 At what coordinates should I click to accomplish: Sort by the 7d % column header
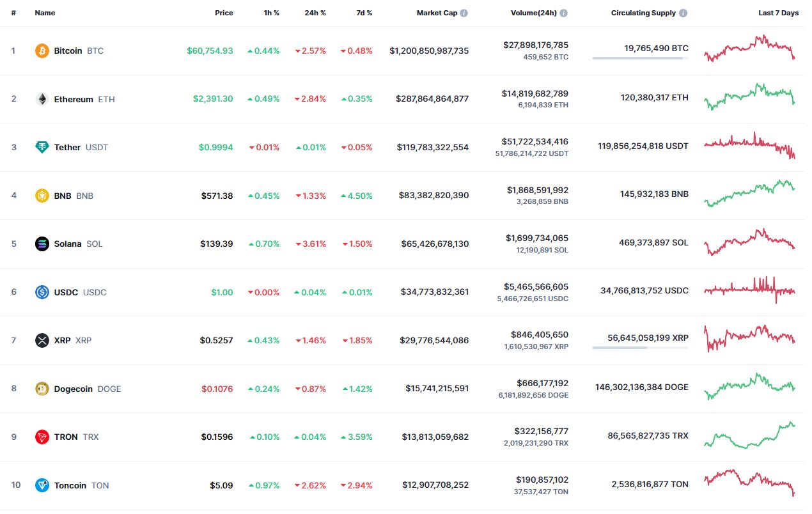point(363,13)
